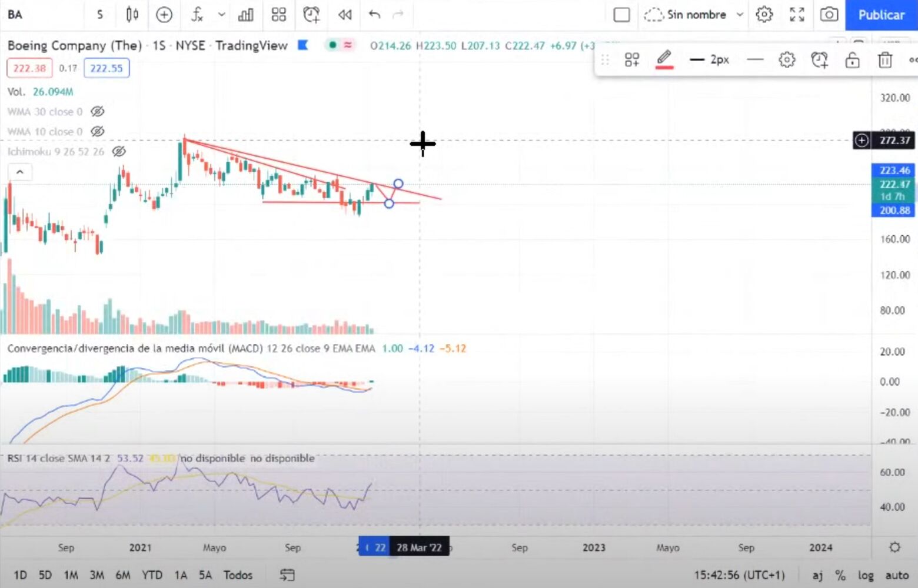Click the plus button beside 272.37 price
918x588 pixels.
(x=862, y=141)
